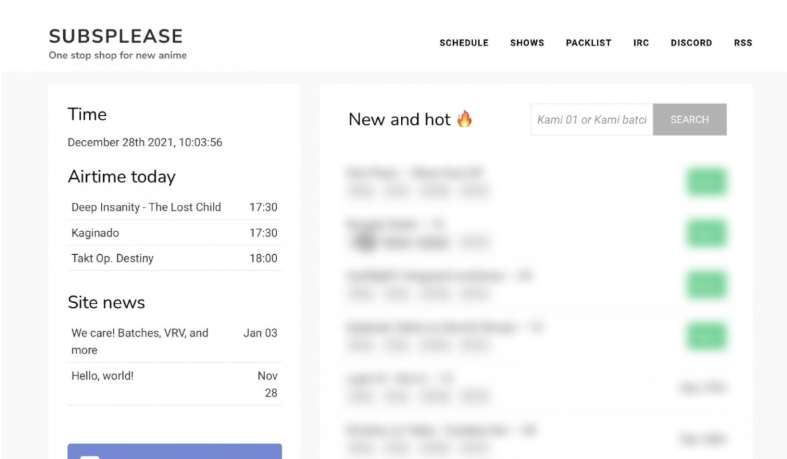787x459 pixels.
Task: Open the PACKLIST page
Action: coord(588,43)
